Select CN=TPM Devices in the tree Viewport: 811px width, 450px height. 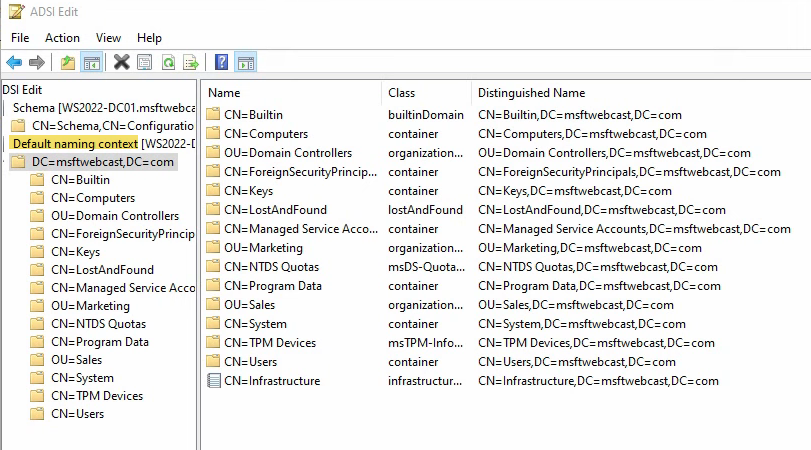point(97,396)
